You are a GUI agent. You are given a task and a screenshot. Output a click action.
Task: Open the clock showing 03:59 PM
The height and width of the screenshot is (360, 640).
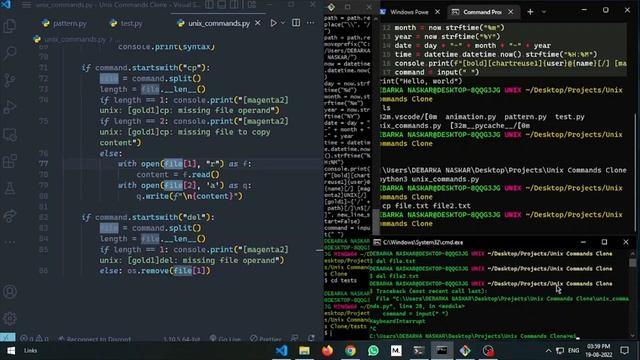click(x=599, y=351)
